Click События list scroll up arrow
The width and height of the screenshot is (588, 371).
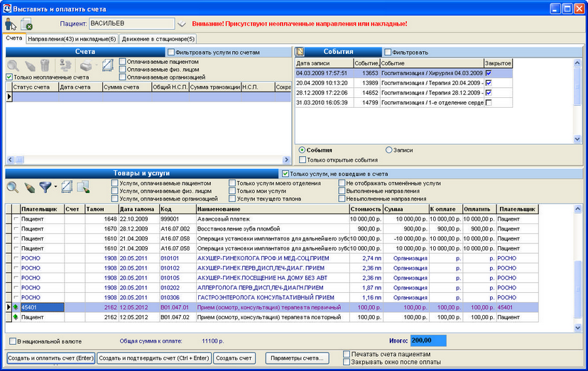(x=577, y=63)
